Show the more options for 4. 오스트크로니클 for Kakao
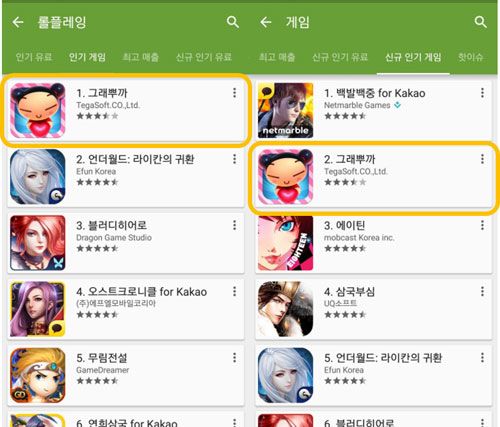Viewport: 500px width, 427px height. [x=235, y=292]
